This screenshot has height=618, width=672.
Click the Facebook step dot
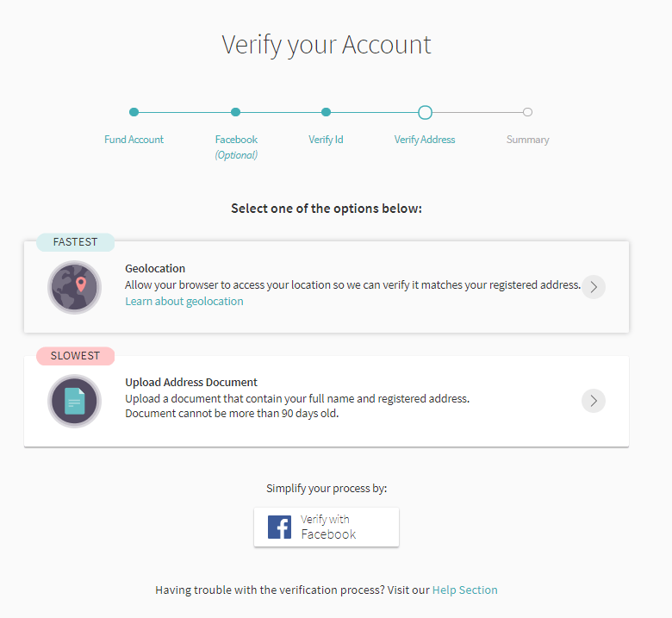point(236,112)
